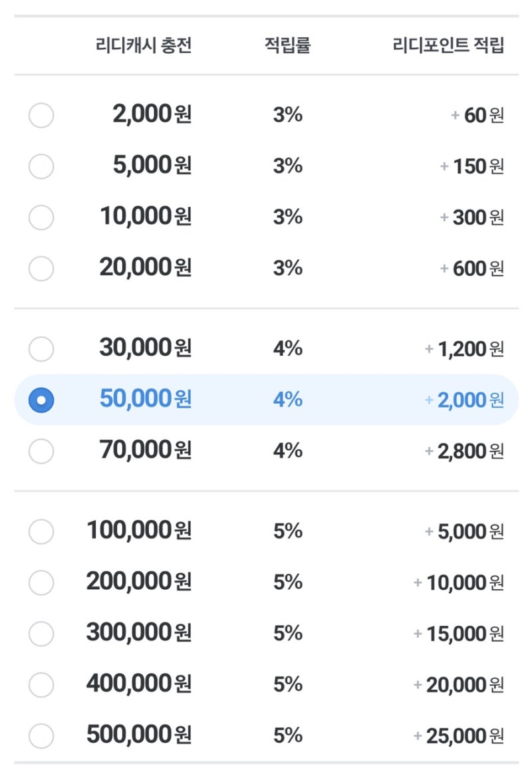The image size is (532, 780).
Task: Select the 2,000원 radio button
Action: (x=41, y=116)
